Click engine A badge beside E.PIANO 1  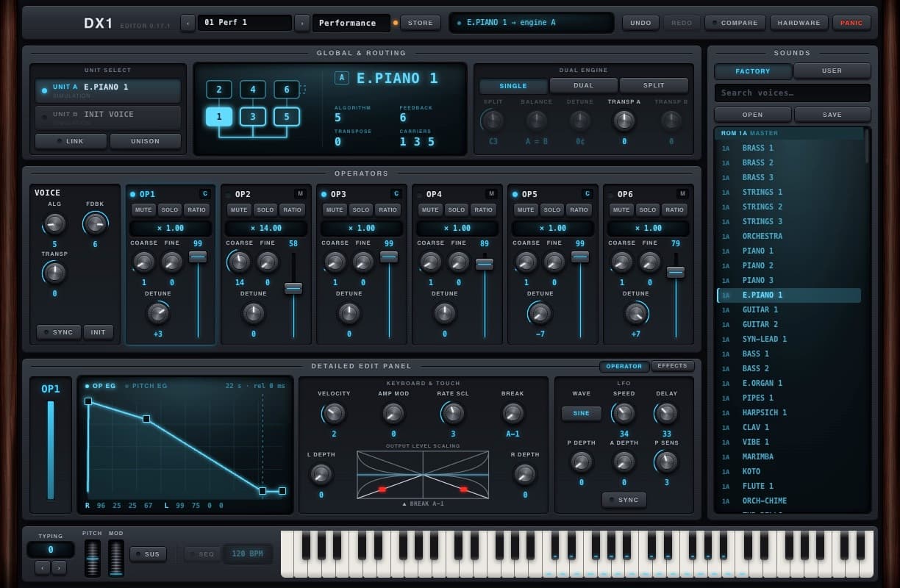point(341,78)
